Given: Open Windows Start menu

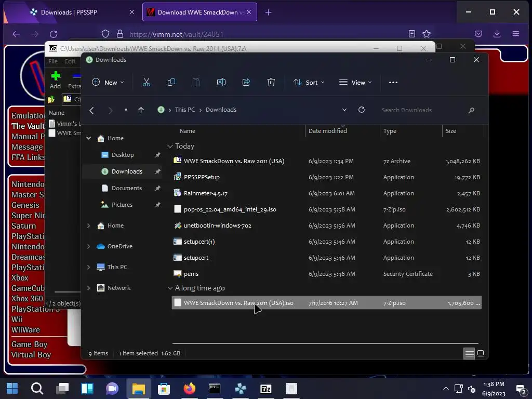Looking at the screenshot, I should pos(12,389).
